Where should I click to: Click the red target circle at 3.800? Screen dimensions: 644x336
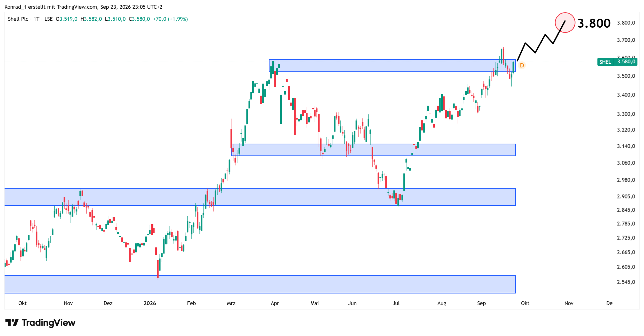[565, 23]
